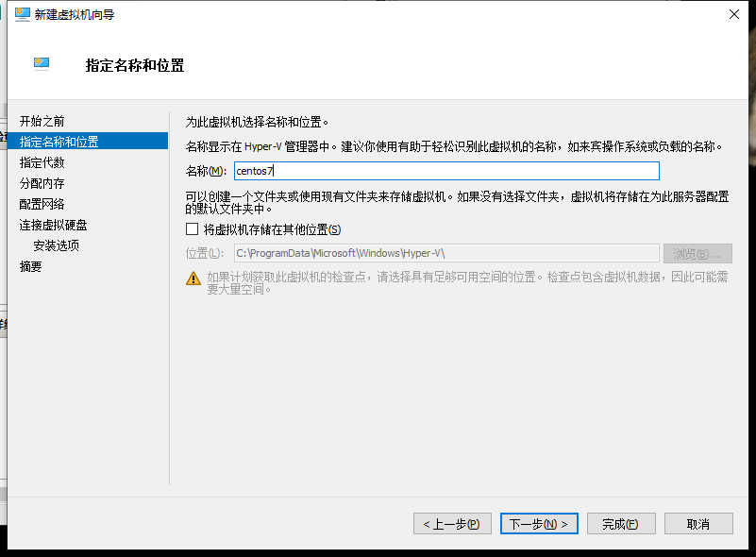Viewport: 756px width, 557px height.
Task: Click the 位置 path field
Action: 446,253
